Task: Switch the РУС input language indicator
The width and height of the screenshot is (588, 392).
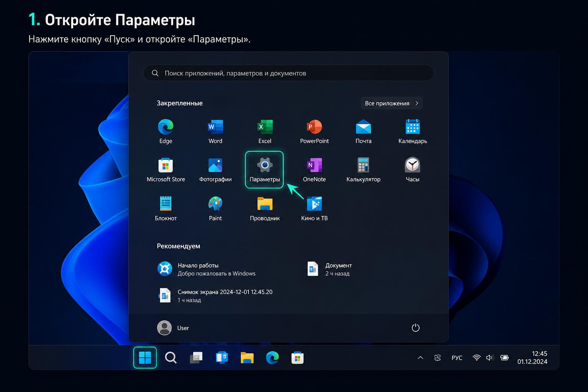Action: pos(457,358)
